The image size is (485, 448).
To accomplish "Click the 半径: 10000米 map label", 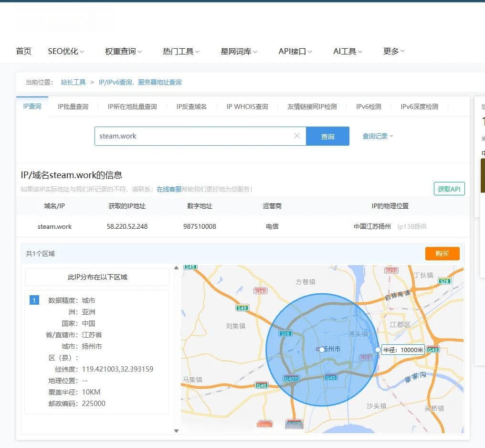I will (403, 350).
